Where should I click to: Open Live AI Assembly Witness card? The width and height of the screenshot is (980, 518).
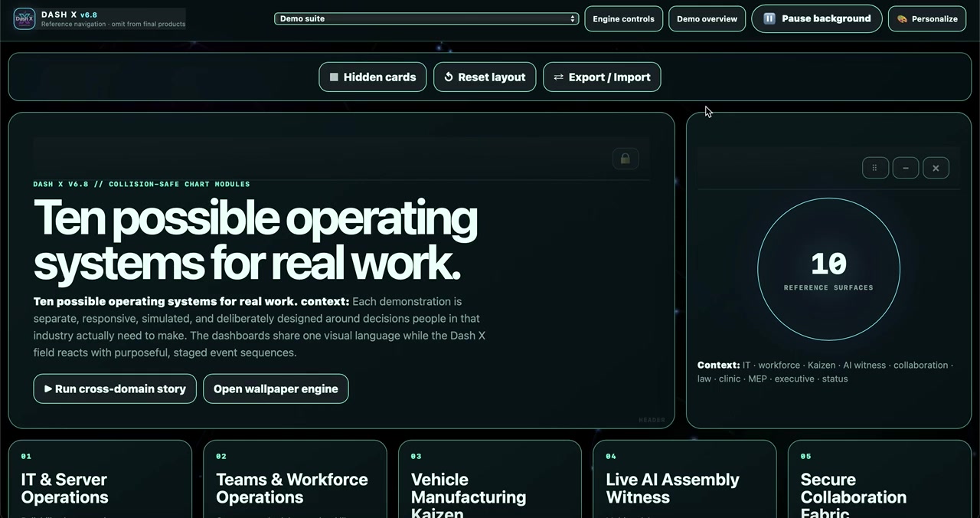[684, 479]
